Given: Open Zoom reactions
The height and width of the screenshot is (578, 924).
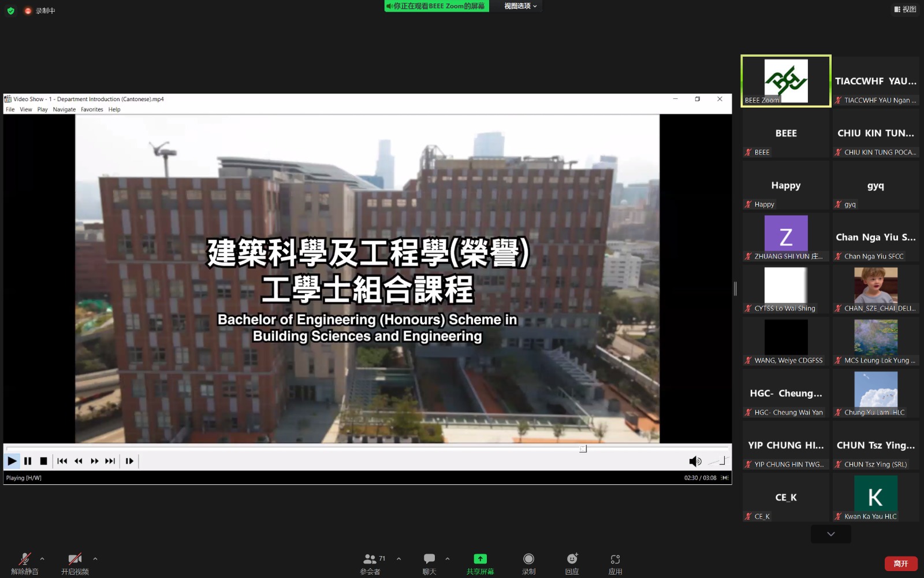Looking at the screenshot, I should [x=572, y=563].
